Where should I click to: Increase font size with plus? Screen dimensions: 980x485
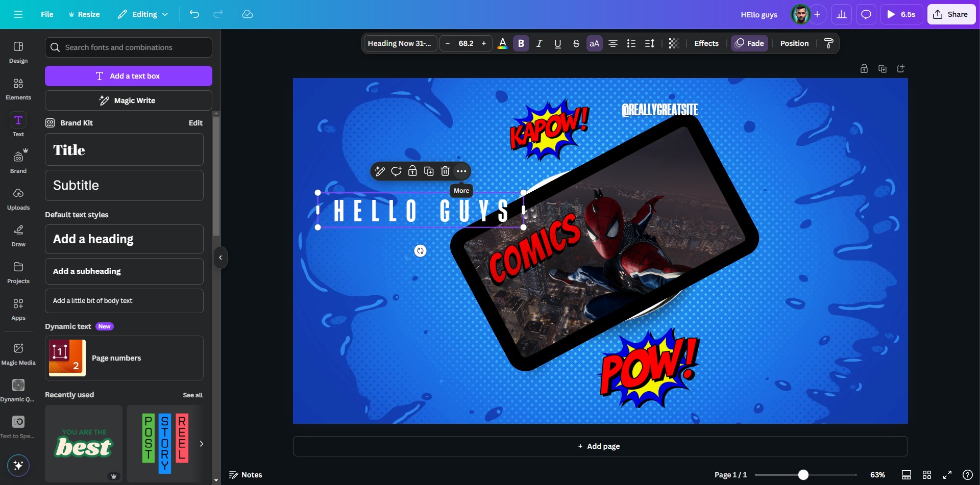click(x=484, y=43)
